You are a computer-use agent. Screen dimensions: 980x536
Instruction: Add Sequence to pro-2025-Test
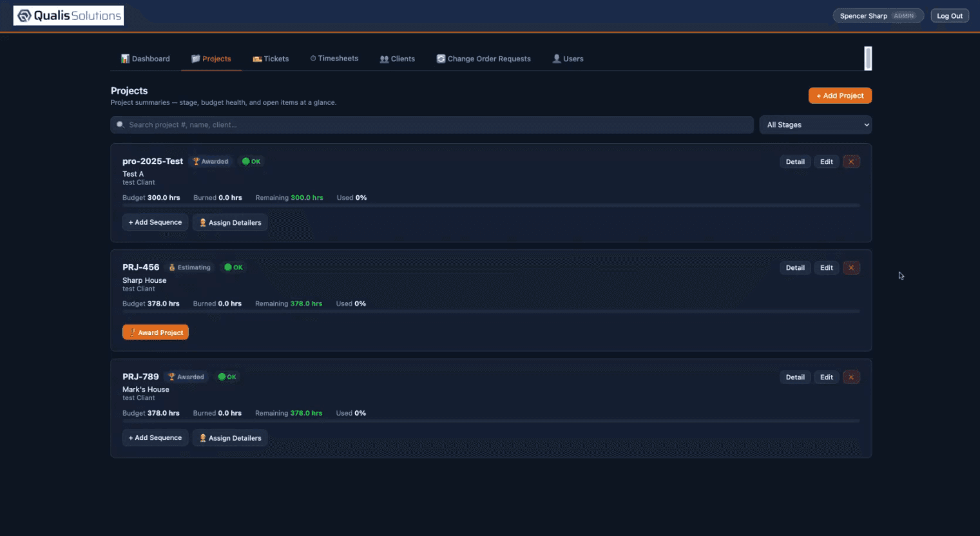pos(155,222)
